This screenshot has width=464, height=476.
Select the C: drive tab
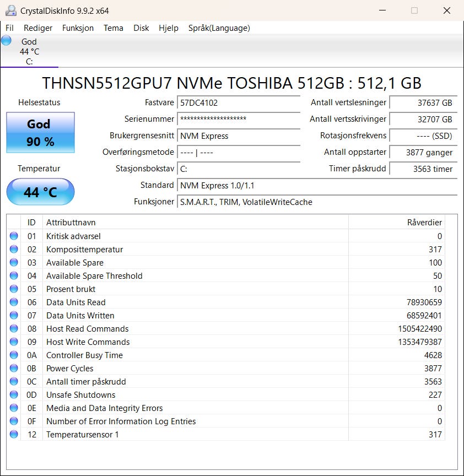click(x=29, y=51)
